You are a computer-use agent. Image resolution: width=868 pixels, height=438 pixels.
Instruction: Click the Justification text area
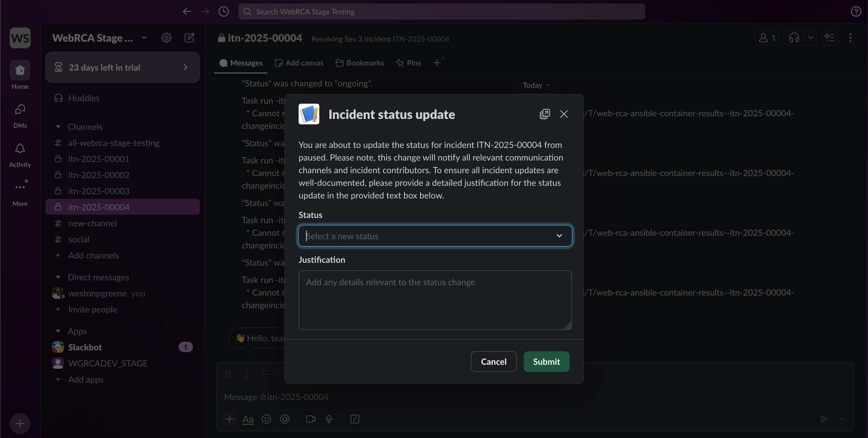click(435, 300)
